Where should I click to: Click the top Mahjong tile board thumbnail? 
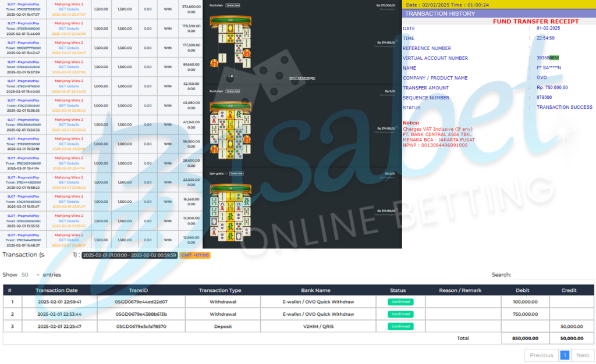click(230, 42)
